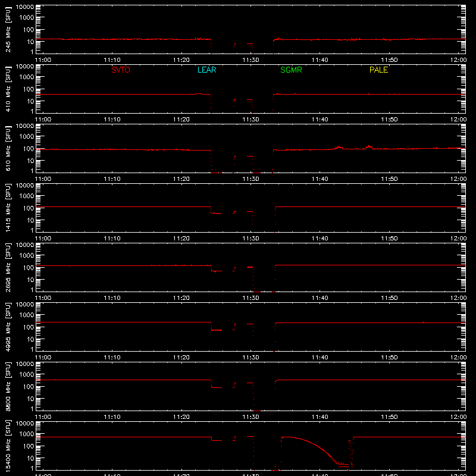Click 11:20 time label of the 410 MHz panel
476x476 pixels.
pos(181,120)
